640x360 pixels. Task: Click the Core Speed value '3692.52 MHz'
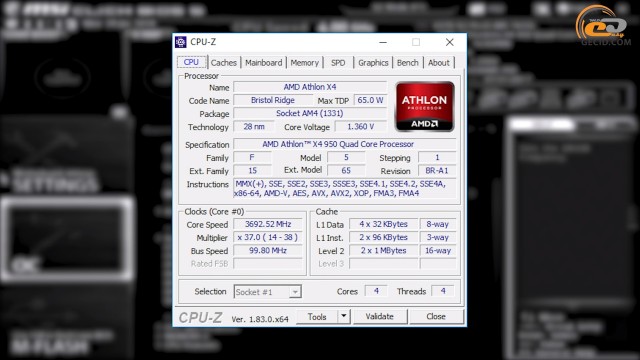click(268, 224)
